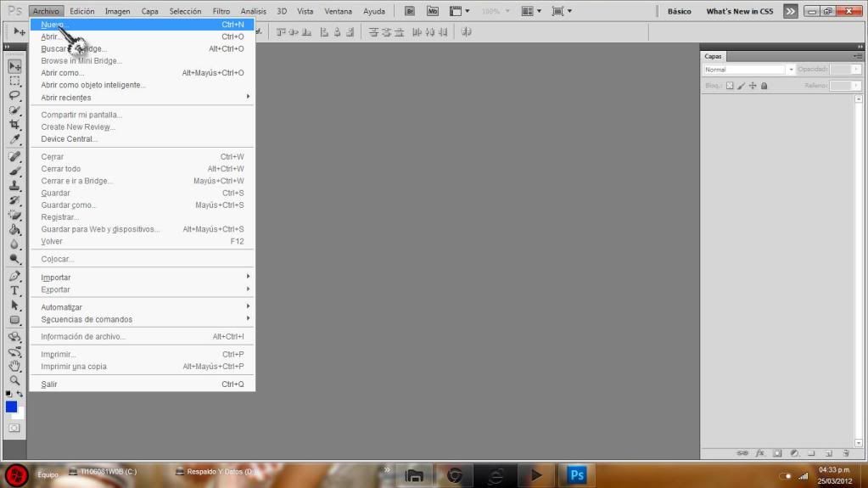Switch to Capas panel tab
The width and height of the screenshot is (868, 488).
(x=713, y=57)
